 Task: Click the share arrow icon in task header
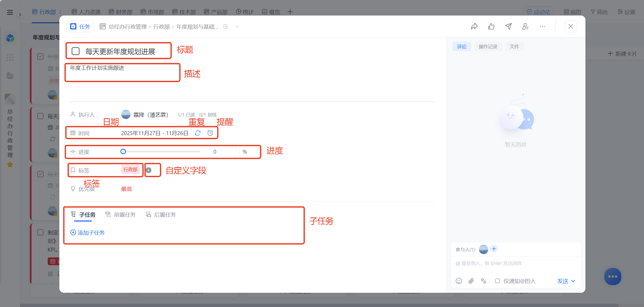click(474, 26)
